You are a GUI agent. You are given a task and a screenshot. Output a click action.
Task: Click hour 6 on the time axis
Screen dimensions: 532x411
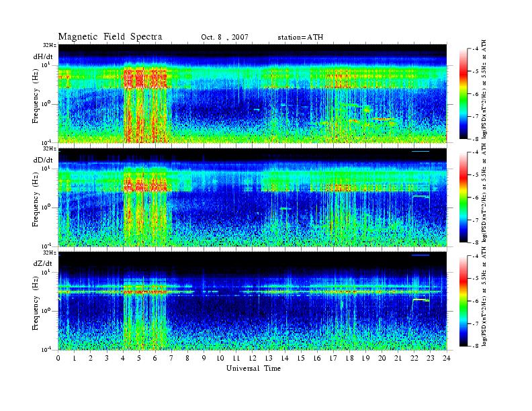[x=155, y=359]
